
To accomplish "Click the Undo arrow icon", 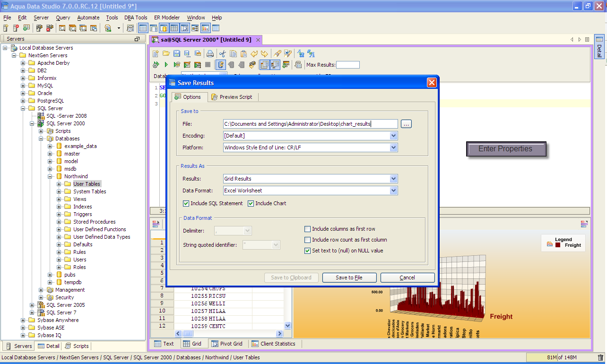I will coord(254,54).
